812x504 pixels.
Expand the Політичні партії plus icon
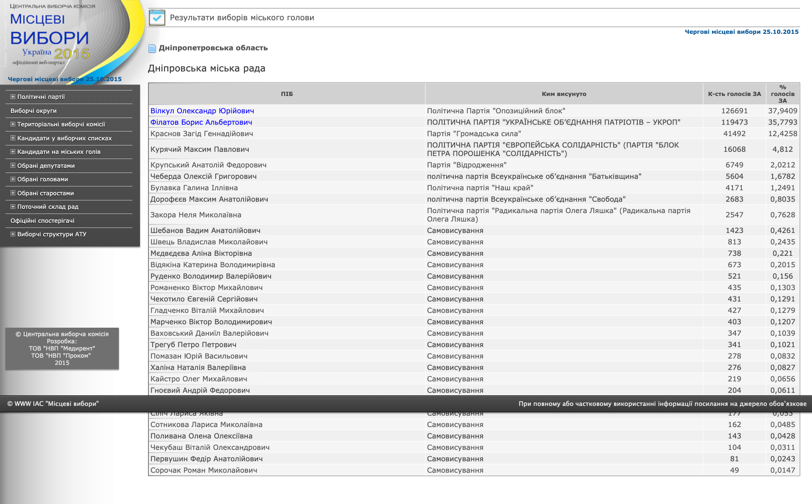[x=13, y=97]
